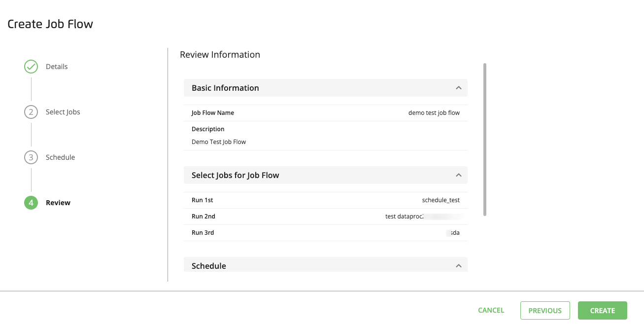Collapse the Schedule section chevron
Image resolution: width=644 pixels, height=326 pixels.
458,266
